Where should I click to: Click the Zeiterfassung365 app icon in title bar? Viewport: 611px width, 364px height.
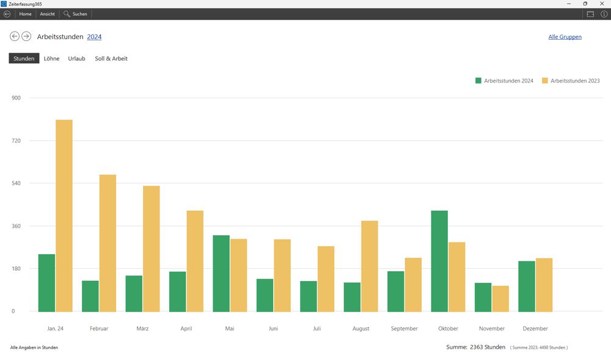[4, 4]
